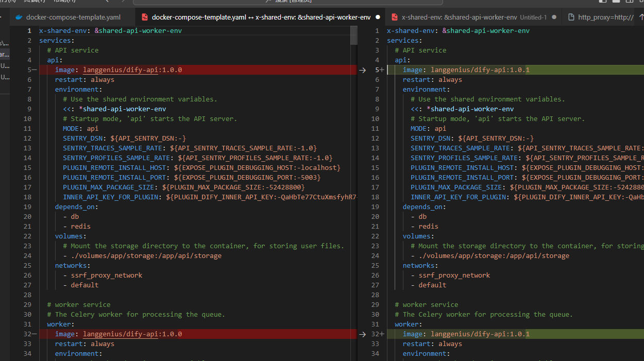Click 'depends_on:' in the left pane
Viewport: 644px width, 361px height.
point(76,207)
